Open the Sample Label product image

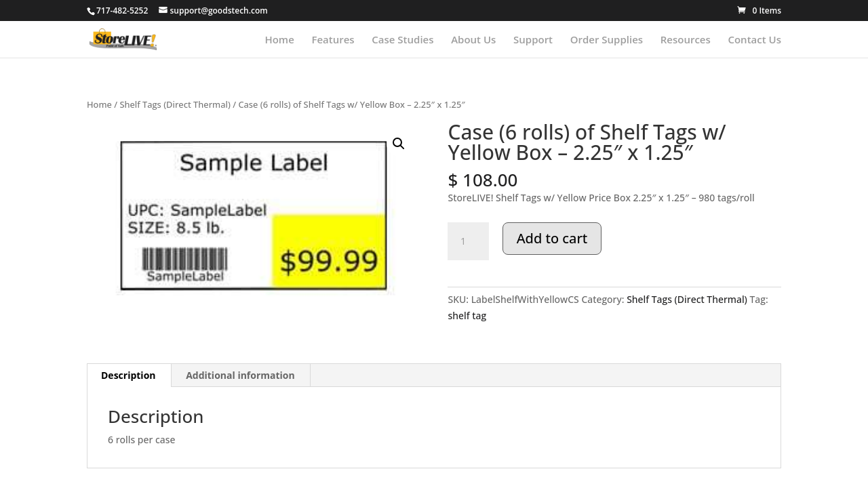pos(254,216)
